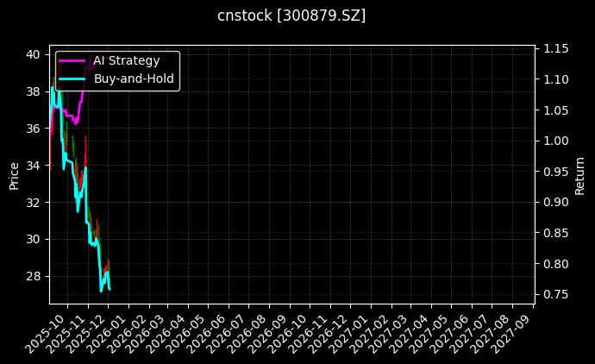595x364 pixels.
Task: Click the magenta AI Strategy legend swatch
Action: (72, 60)
